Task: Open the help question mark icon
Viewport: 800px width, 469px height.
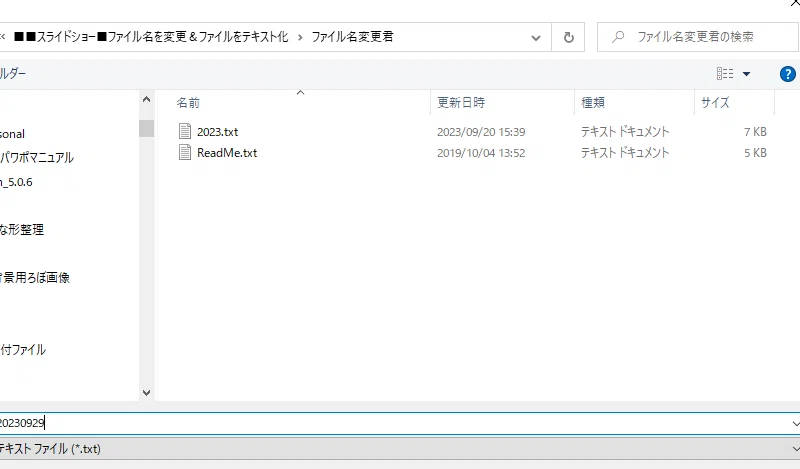Action: tap(787, 74)
